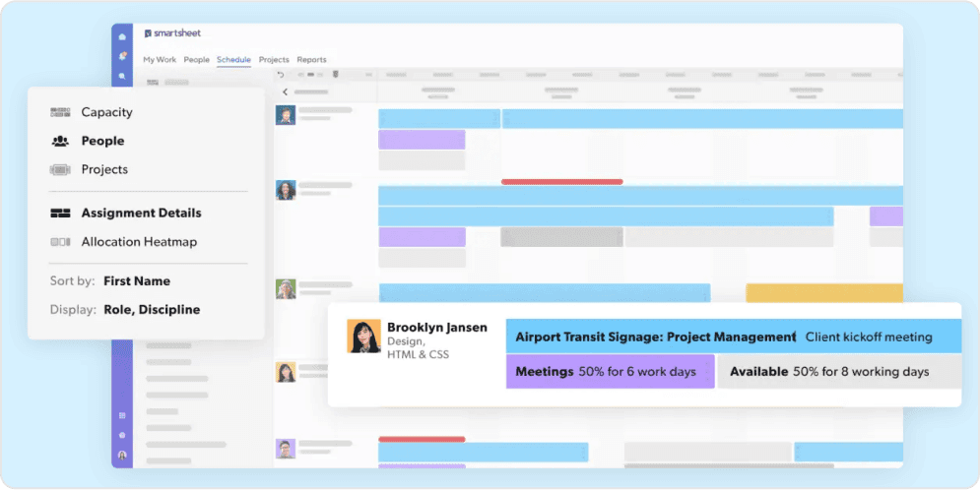
Task: Click the yellow assignment bar in the schedule
Action: (824, 293)
